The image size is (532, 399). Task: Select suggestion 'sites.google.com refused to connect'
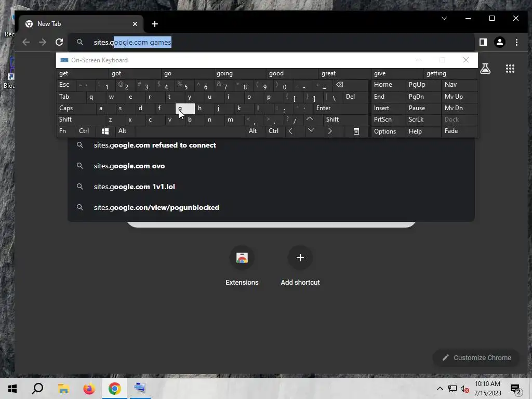(271, 145)
